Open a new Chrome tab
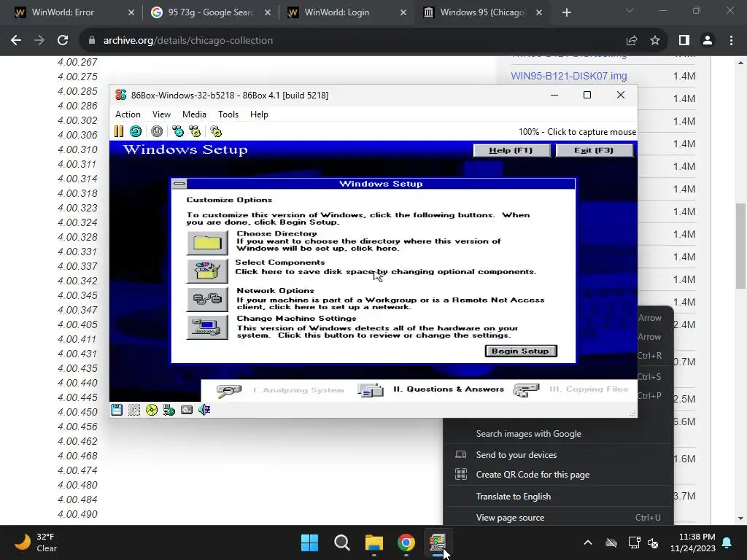 point(566,12)
